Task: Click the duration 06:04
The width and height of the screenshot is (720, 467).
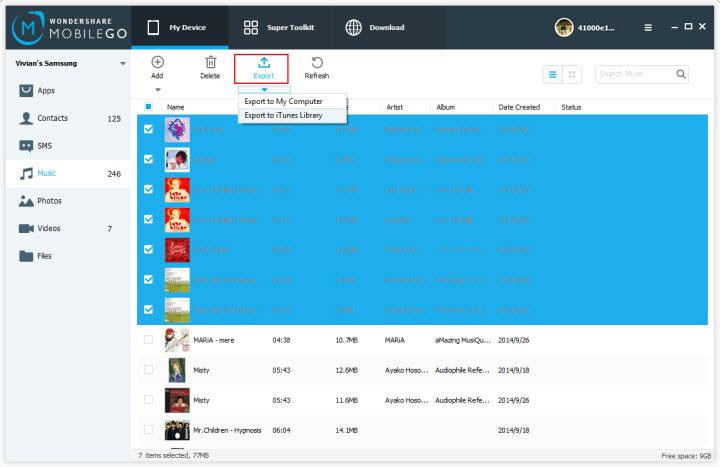Action: (281, 430)
